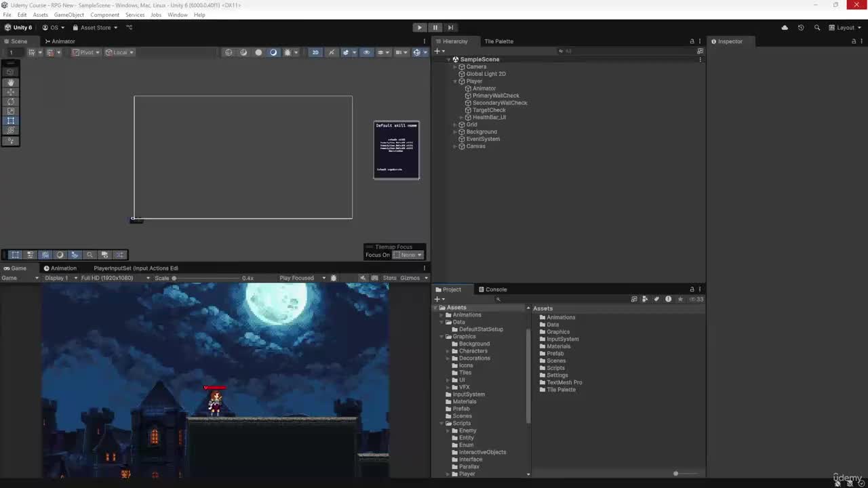Screen dimensions: 868x488
Task: Open Unity Cloud services icon
Action: (x=785, y=28)
